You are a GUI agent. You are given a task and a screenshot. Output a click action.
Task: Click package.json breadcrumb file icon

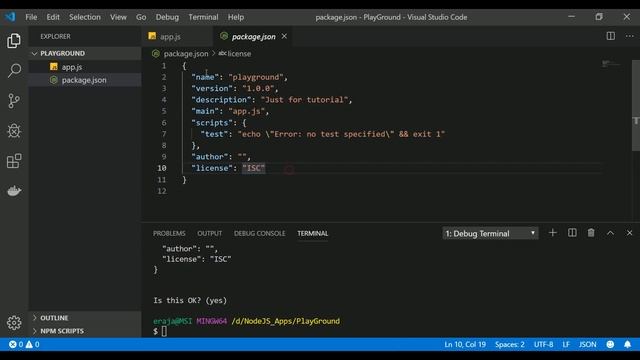pyautogui.click(x=156, y=53)
